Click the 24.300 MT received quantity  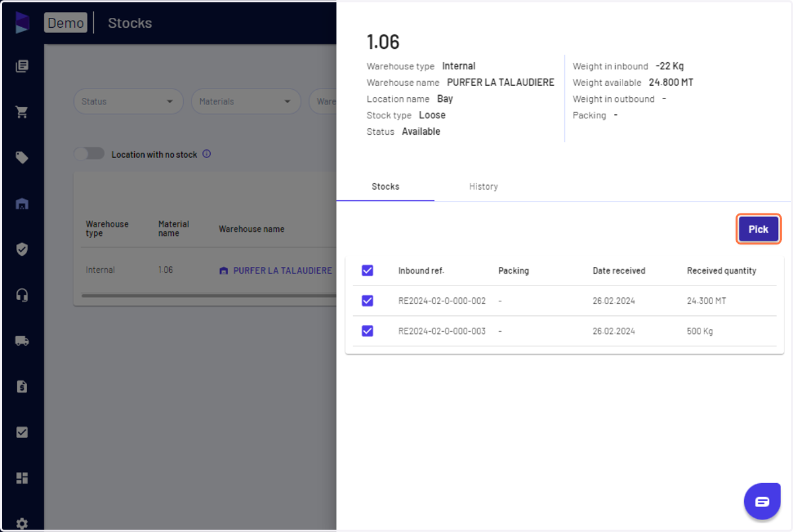click(706, 301)
